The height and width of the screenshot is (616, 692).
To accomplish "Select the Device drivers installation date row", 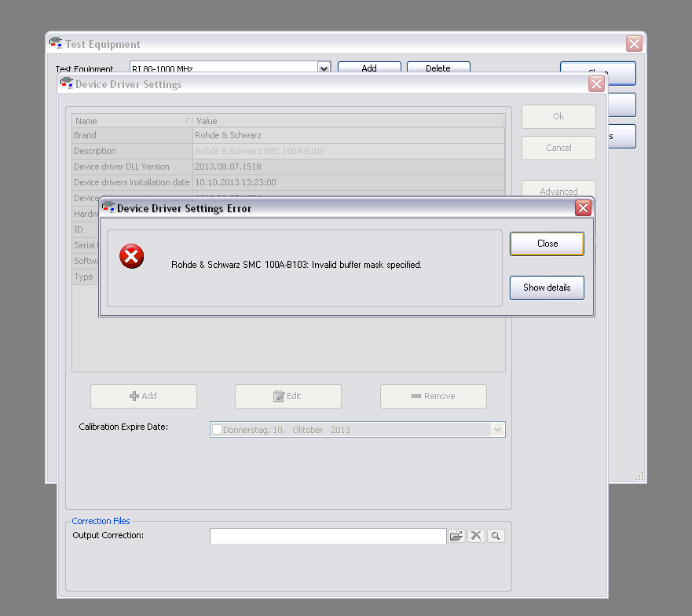I will [288, 182].
